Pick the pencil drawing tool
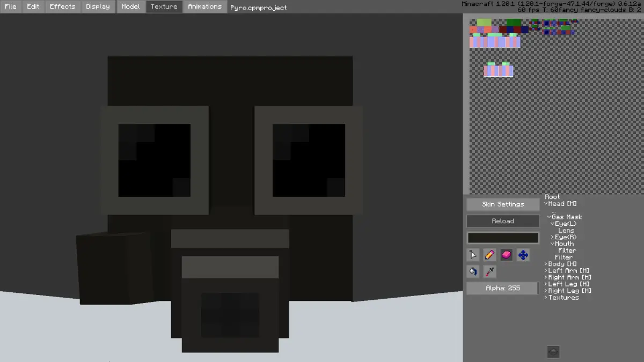Screen dimensions: 644x362 [489, 255]
